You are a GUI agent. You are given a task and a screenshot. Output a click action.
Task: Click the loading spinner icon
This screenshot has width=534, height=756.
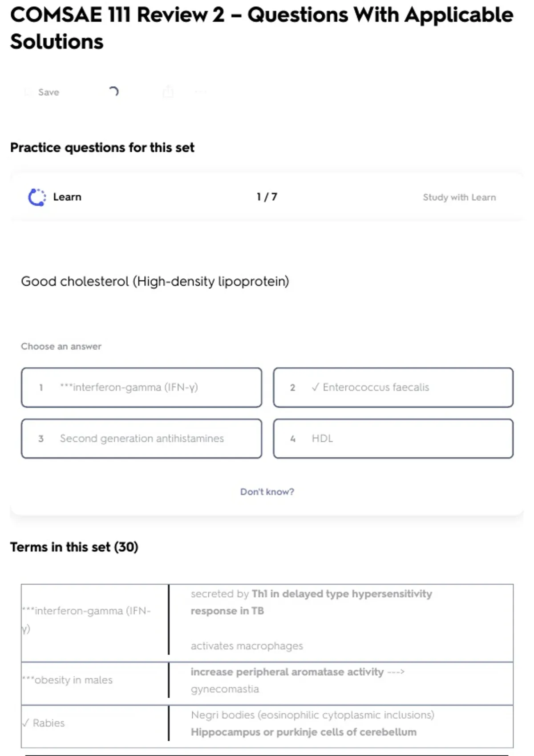click(x=113, y=92)
